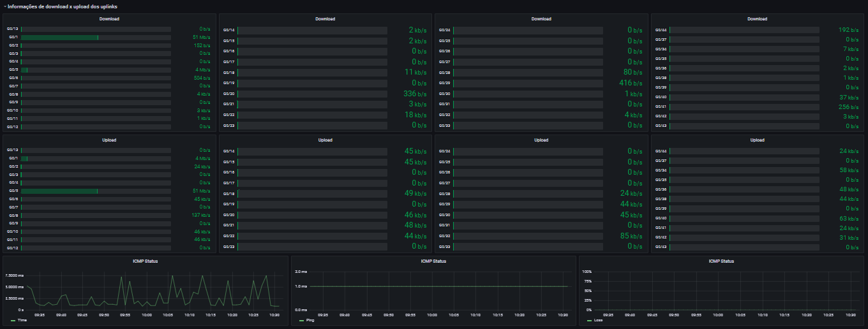Click the '504 b/s' value for G0/6 download
The image size is (868, 329).
pyautogui.click(x=202, y=78)
